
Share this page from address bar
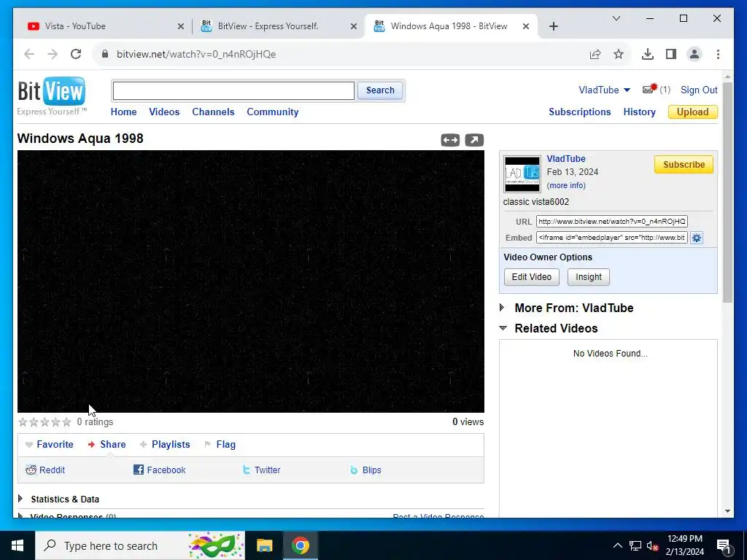pyautogui.click(x=595, y=54)
